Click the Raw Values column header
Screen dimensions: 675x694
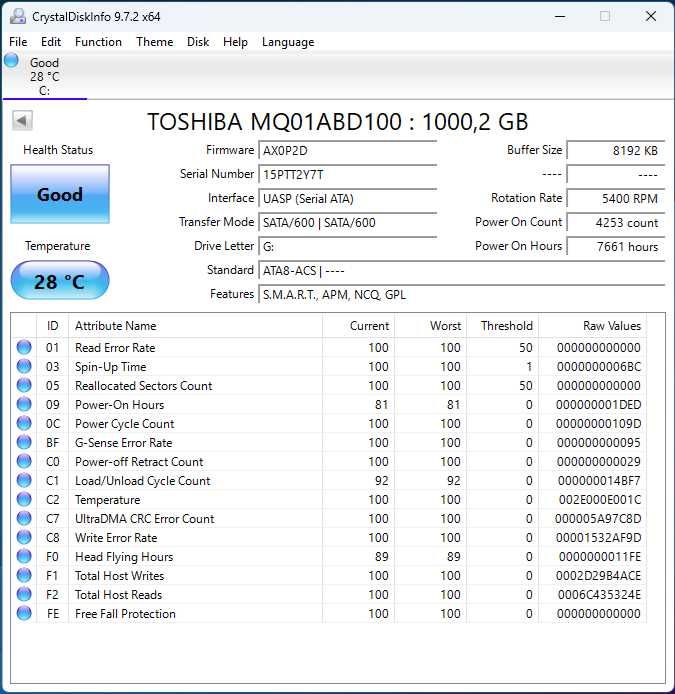pos(592,326)
